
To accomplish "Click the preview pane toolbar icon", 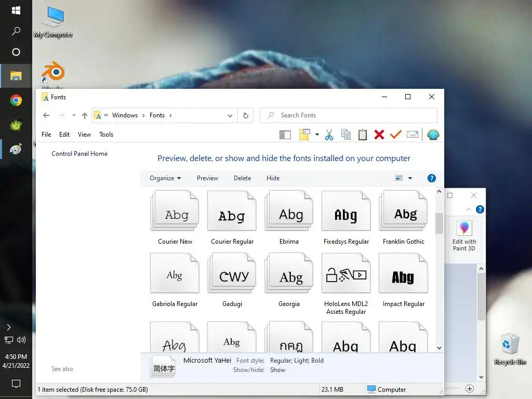I will (x=285, y=135).
